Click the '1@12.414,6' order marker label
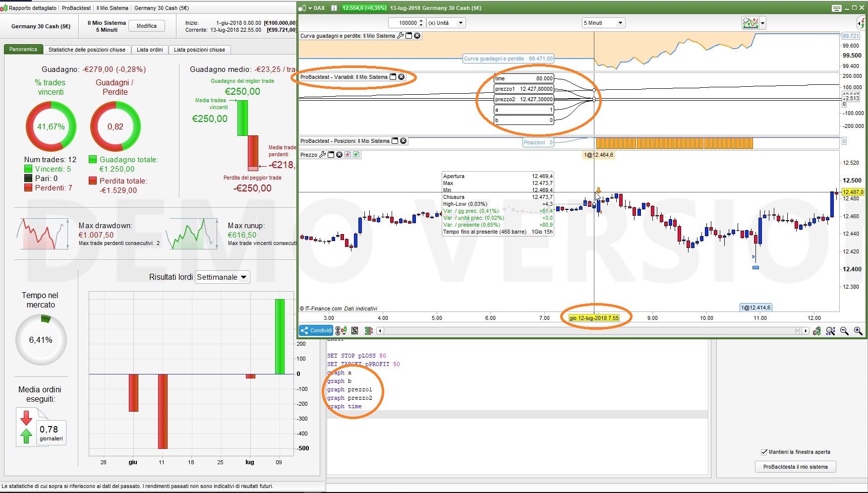 click(x=756, y=308)
